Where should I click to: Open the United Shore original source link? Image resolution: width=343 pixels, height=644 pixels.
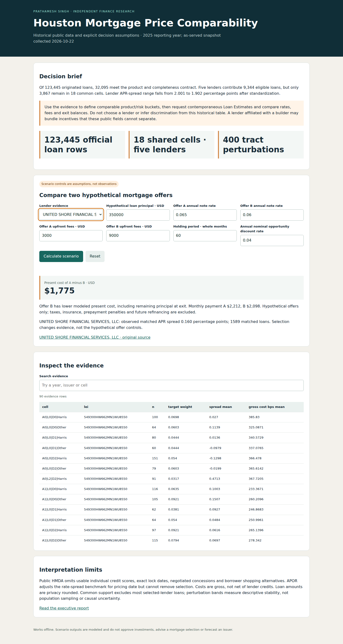(95, 337)
